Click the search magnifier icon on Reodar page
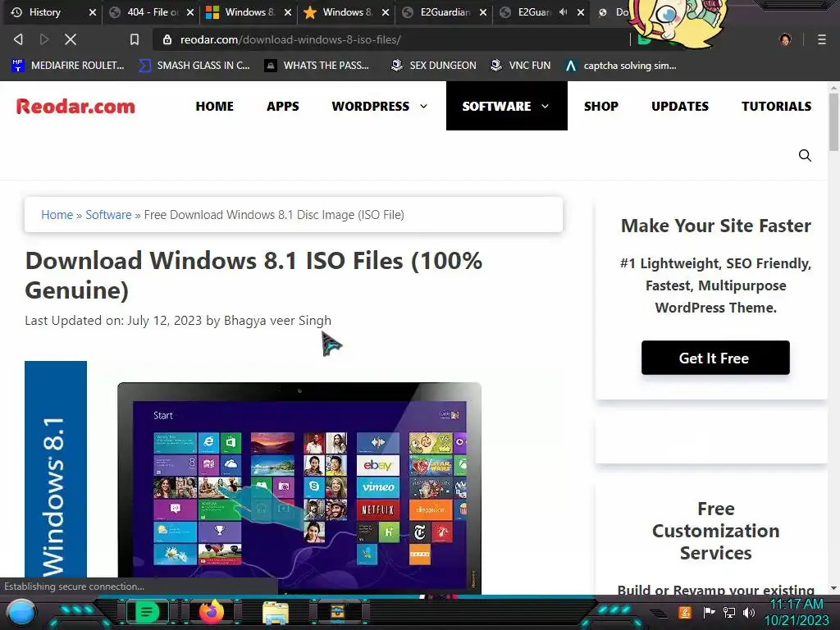840x630 pixels. click(x=805, y=155)
